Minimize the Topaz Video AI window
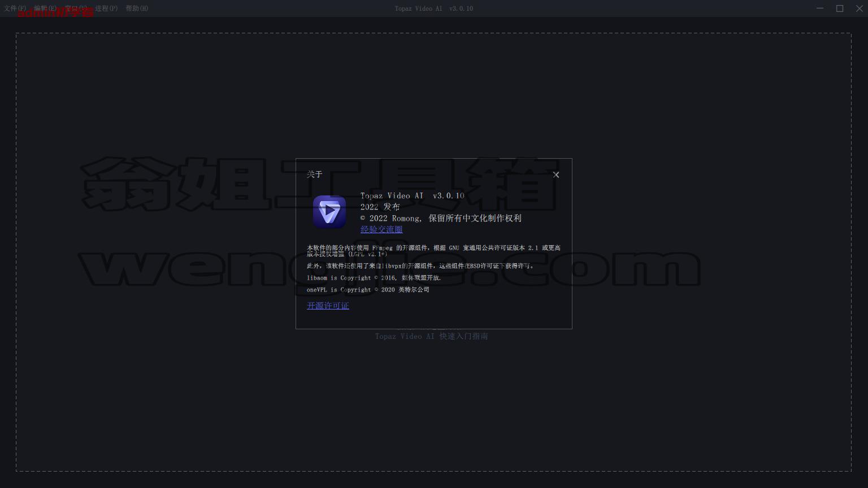Screen dimensions: 868x488 (820, 8)
